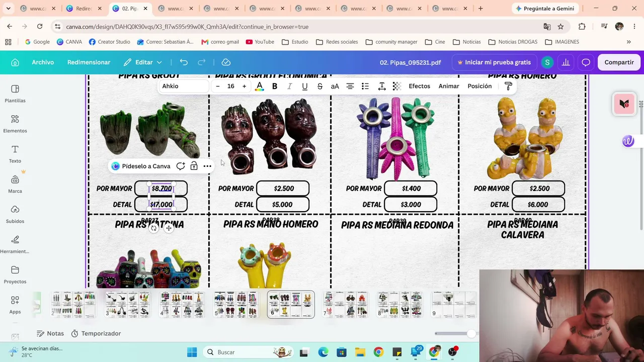Click the comment icon on the floating toolbar
Screen dimensions: 644x362
pyautogui.click(x=181, y=166)
